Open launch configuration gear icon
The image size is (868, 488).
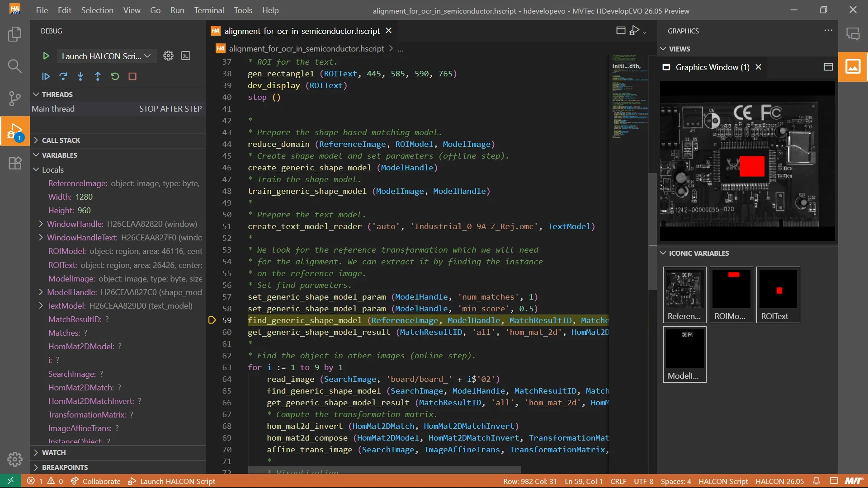(168, 56)
